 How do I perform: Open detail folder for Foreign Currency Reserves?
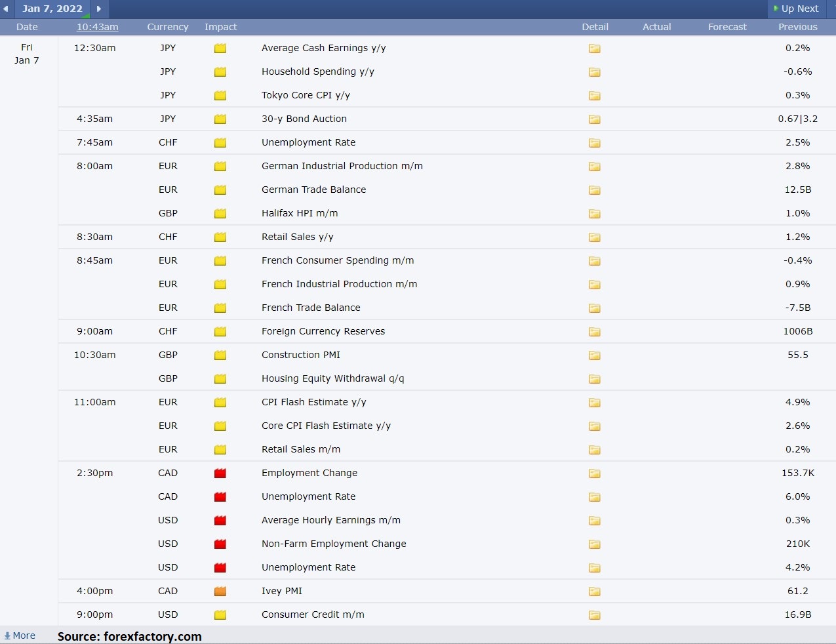(x=595, y=332)
